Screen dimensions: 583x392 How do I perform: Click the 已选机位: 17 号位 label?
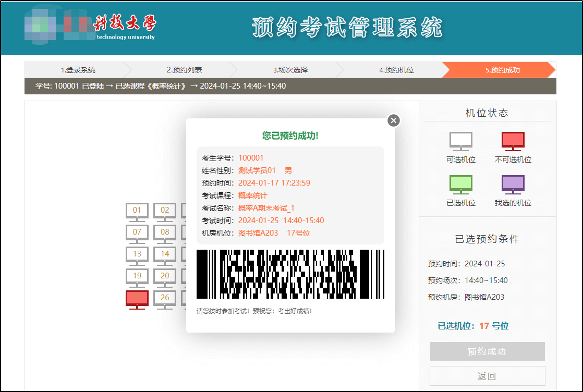(473, 326)
